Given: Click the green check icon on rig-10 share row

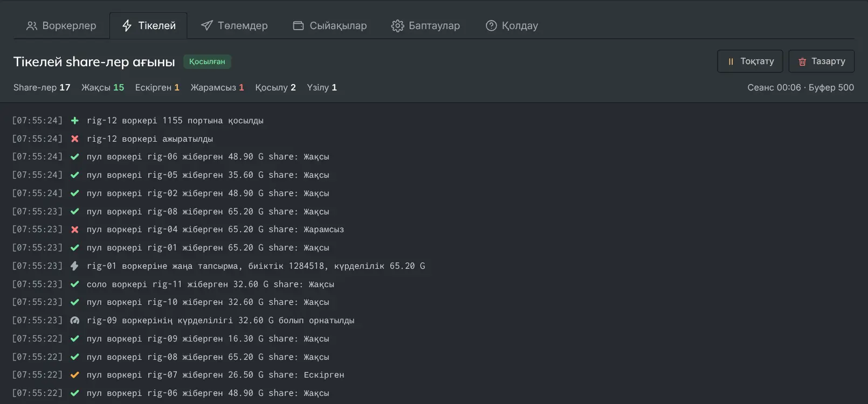Looking at the screenshot, I should (x=75, y=302).
